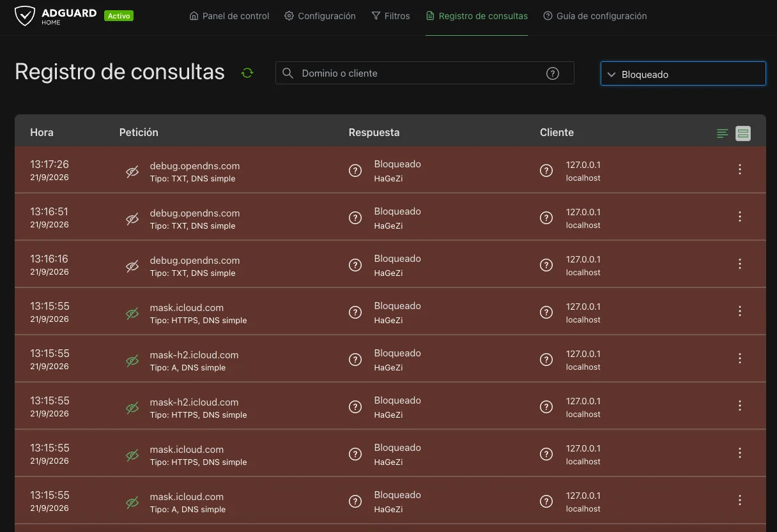
Task: Click the Respuesta column header
Action: tap(374, 132)
